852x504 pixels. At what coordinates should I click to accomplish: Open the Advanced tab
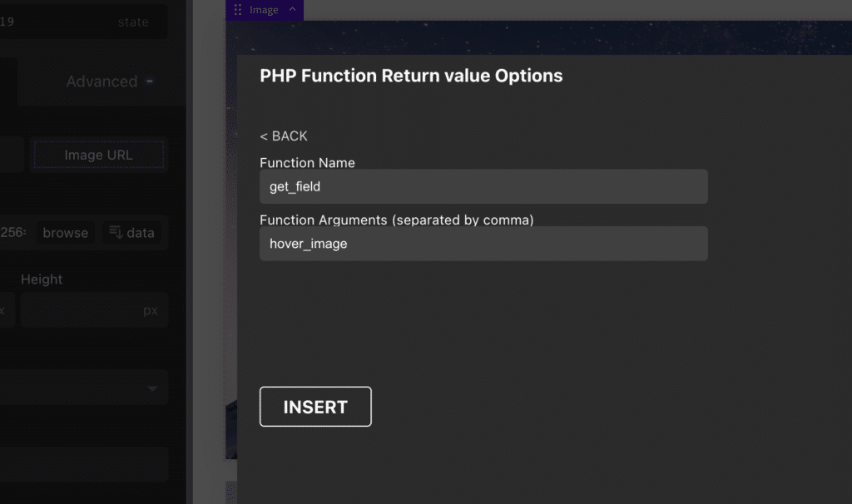(x=102, y=82)
